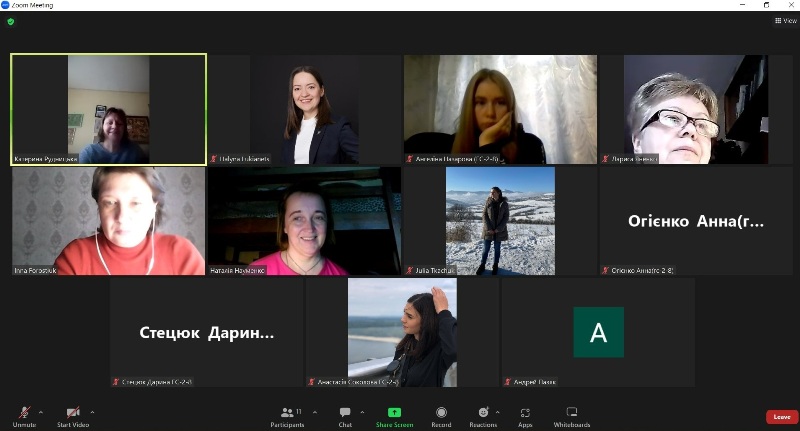Open the Participants panel
Screen dimensions: 800x431
point(287,416)
